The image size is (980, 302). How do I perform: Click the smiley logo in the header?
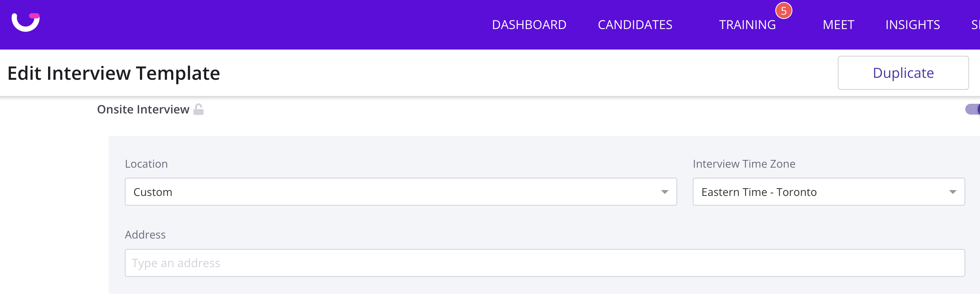click(26, 22)
